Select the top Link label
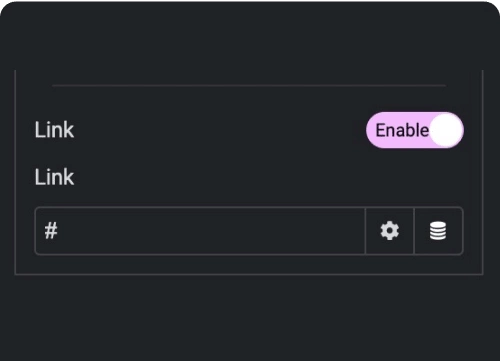Image resolution: width=500 pixels, height=361 pixels. (x=54, y=130)
